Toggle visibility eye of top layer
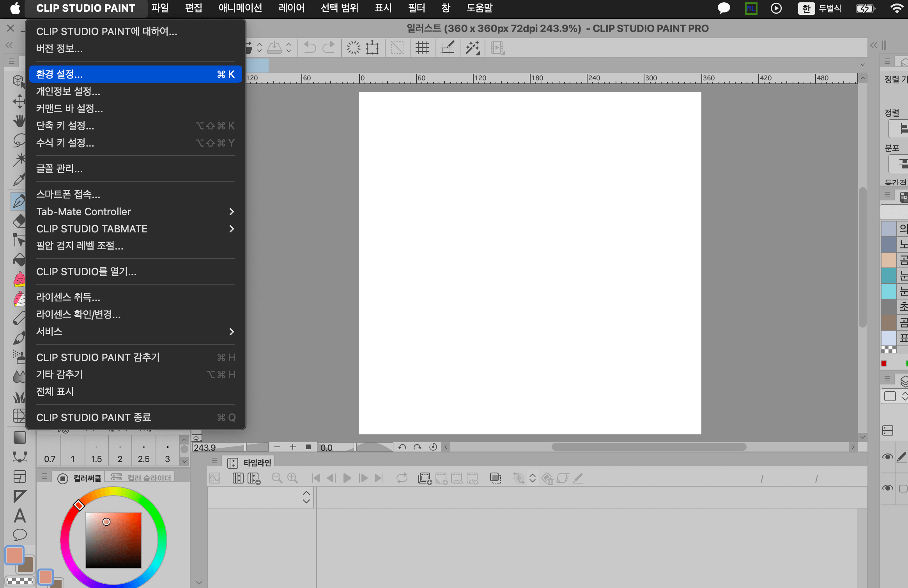Viewport: 908px width, 588px height. click(x=888, y=457)
